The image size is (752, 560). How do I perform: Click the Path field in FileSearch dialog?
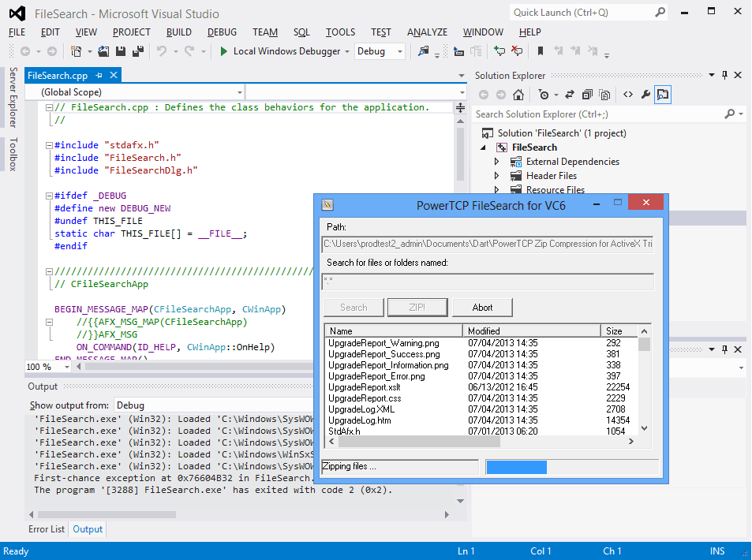tap(488, 244)
